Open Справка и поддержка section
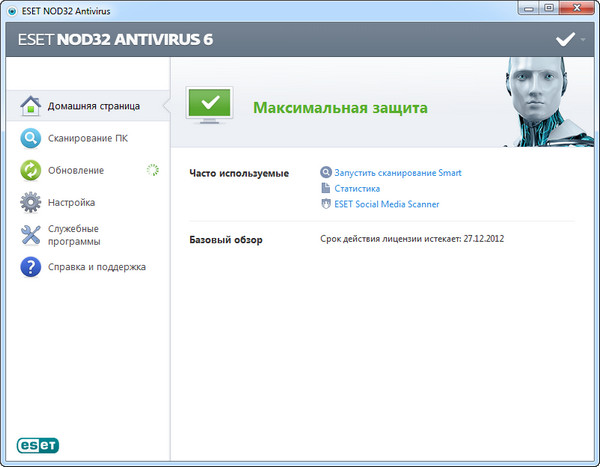This screenshot has height=467, width=600. tap(97, 267)
